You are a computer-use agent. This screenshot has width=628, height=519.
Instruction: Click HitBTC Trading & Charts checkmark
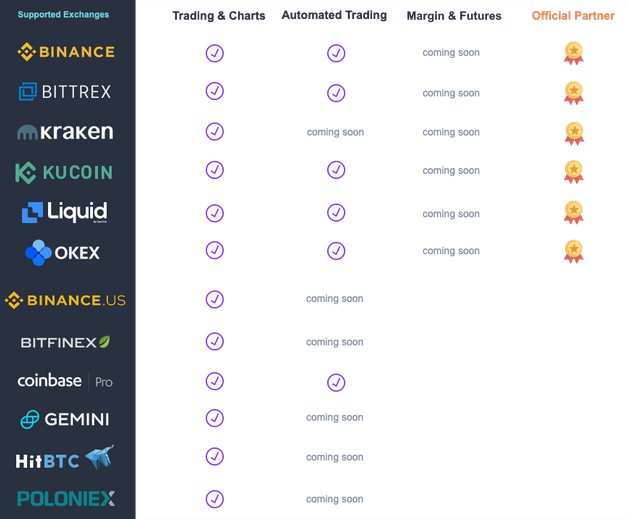point(215,456)
